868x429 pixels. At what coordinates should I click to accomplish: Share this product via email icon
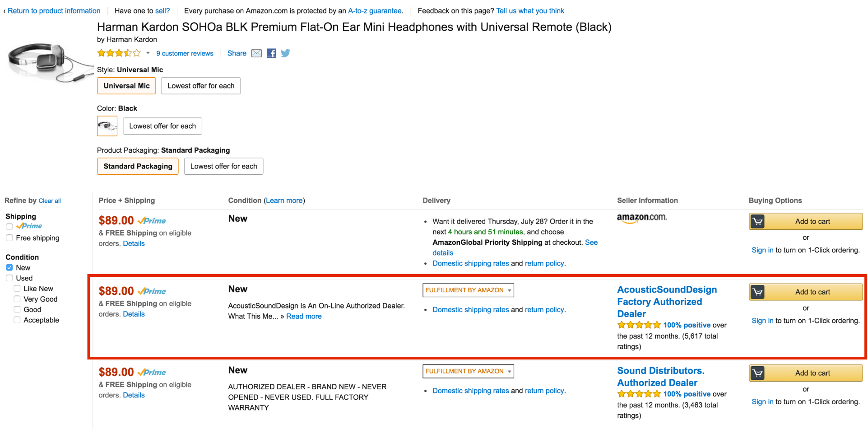pyautogui.click(x=256, y=53)
